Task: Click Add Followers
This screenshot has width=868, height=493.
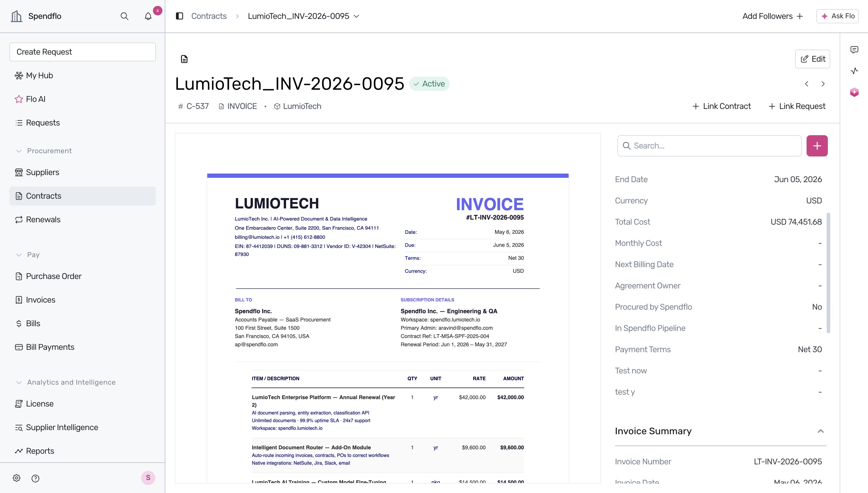Action: pos(773,16)
